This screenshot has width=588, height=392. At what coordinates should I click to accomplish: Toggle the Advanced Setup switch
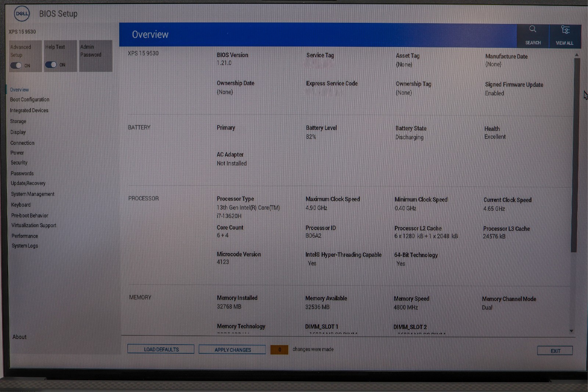[16, 65]
